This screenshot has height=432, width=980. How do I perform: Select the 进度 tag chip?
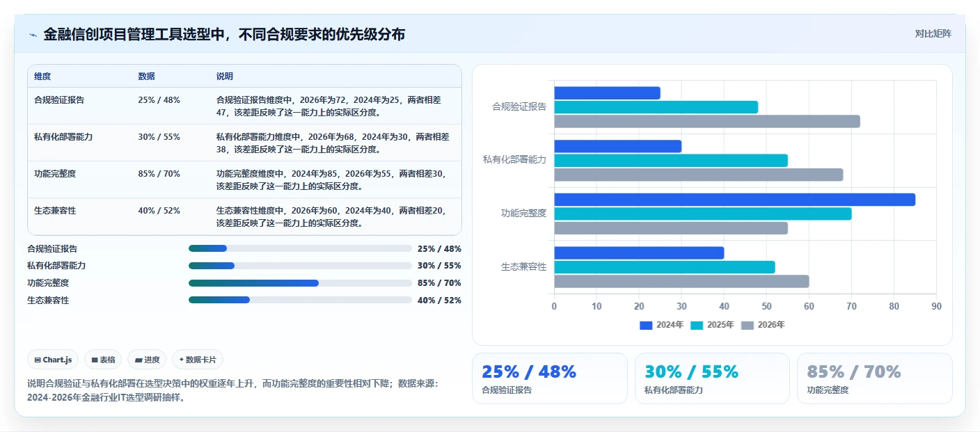(x=147, y=360)
